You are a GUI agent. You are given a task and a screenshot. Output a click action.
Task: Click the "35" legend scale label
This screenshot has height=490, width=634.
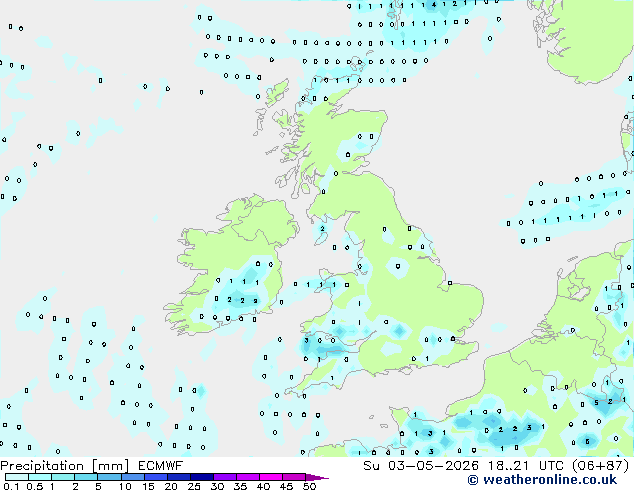[240, 486]
